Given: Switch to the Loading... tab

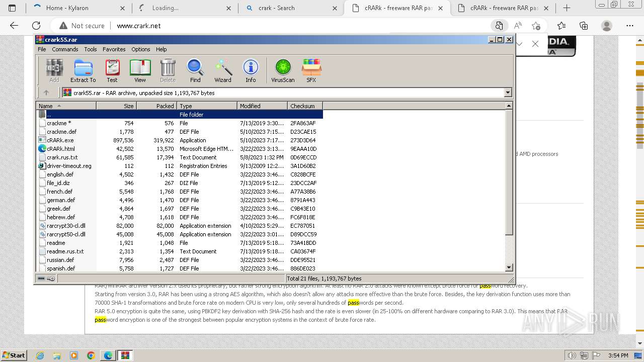Looking at the screenshot, I should 185,8.
